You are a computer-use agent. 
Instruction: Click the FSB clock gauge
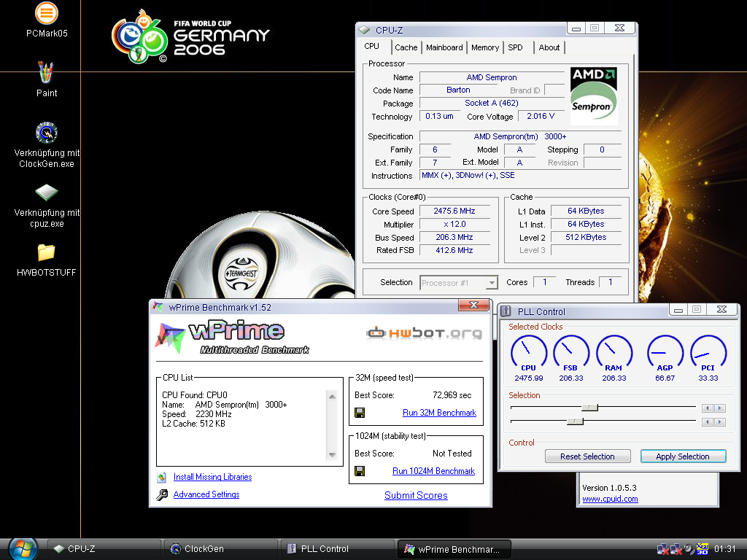coord(571,354)
